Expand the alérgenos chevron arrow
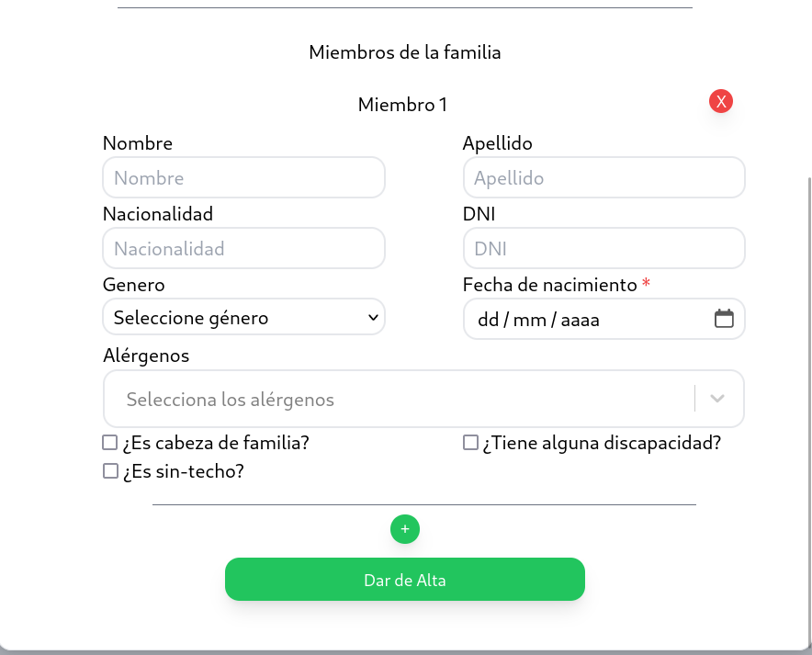This screenshot has width=812, height=655. click(x=718, y=399)
